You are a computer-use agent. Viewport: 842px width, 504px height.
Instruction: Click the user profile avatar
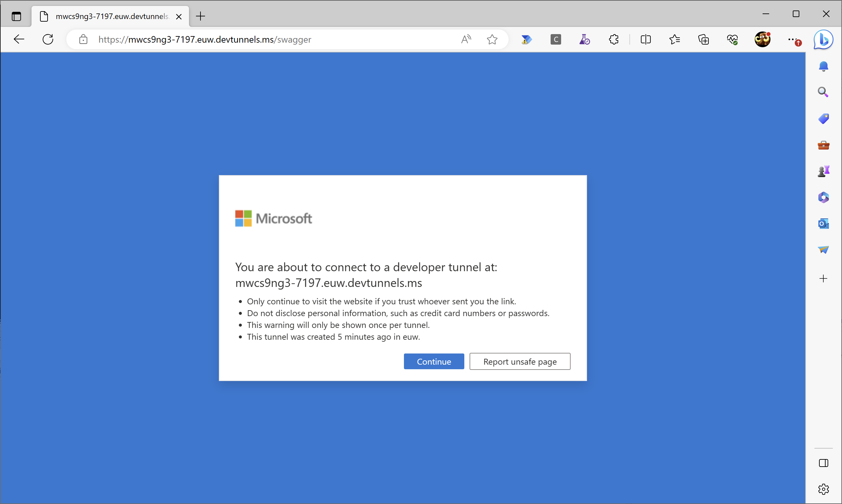click(762, 39)
